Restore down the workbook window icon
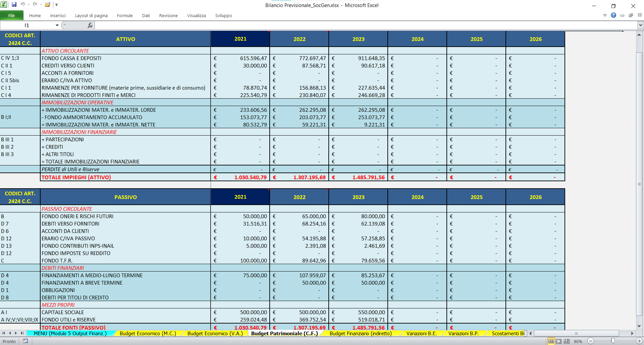 (631, 15)
